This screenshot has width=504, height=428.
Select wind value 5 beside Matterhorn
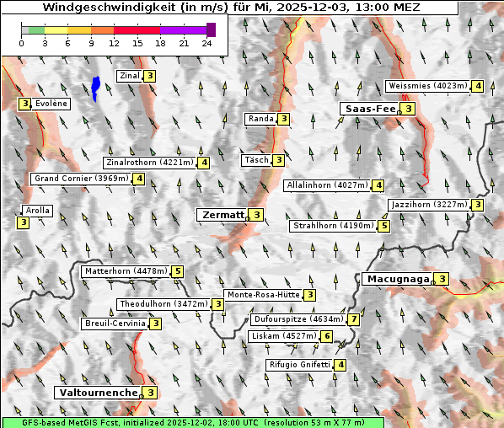[178, 271]
